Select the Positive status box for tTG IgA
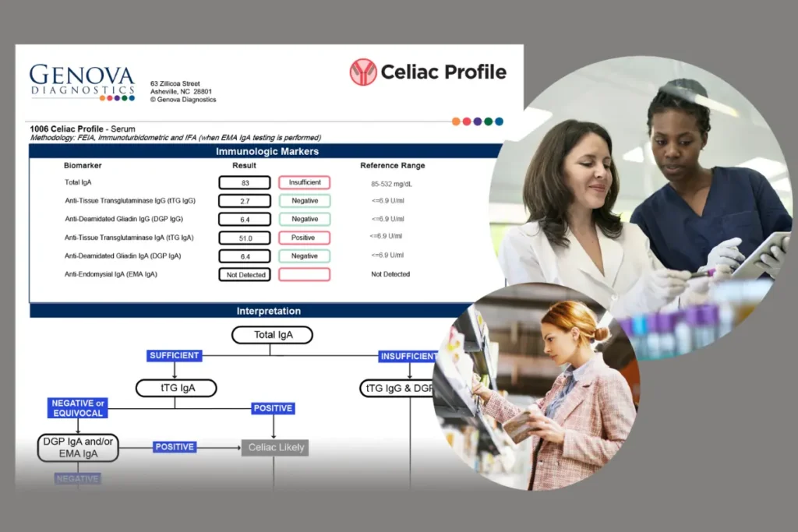Image resolution: width=798 pixels, height=532 pixels. click(x=304, y=238)
